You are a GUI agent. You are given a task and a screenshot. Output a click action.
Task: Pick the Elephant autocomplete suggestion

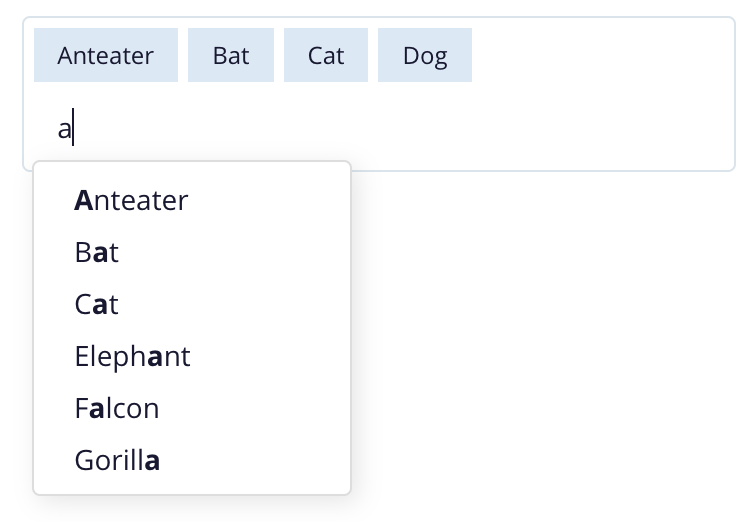pyautogui.click(x=132, y=357)
